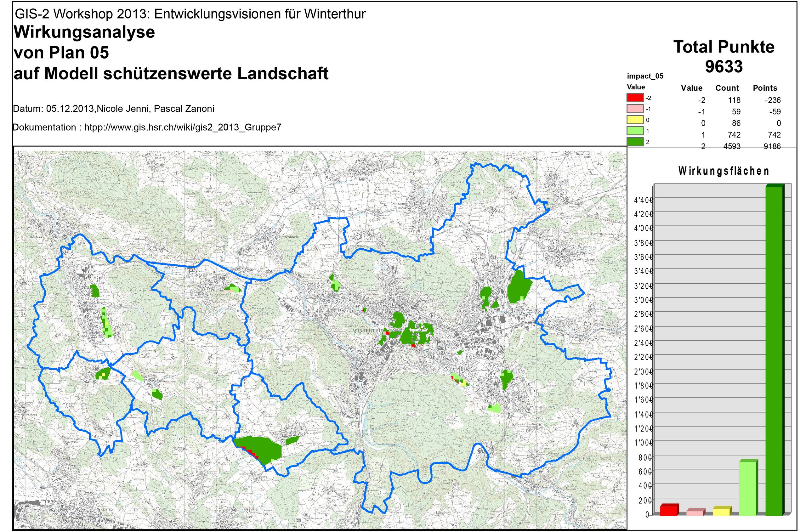This screenshot has width=806, height=532.
Task: Click the WINTERTHUR label on the map
Action: 368,331
